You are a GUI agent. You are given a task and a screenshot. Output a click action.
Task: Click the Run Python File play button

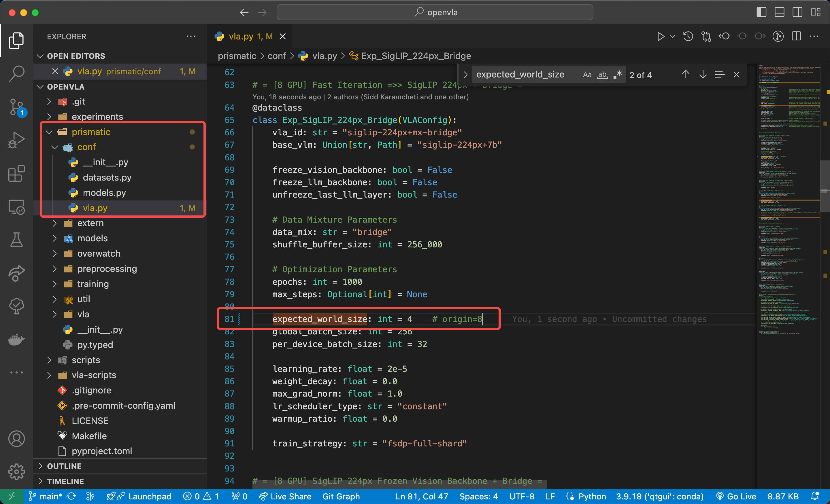pos(661,36)
